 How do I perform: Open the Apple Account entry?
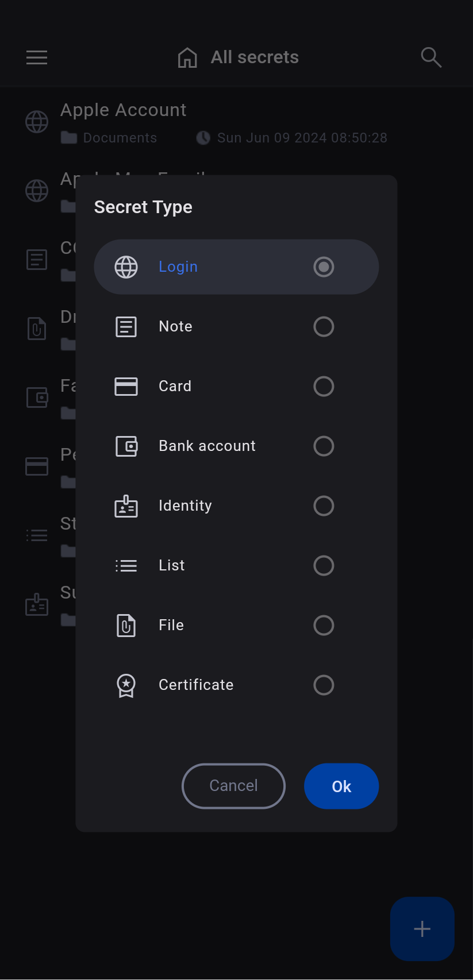(x=124, y=110)
